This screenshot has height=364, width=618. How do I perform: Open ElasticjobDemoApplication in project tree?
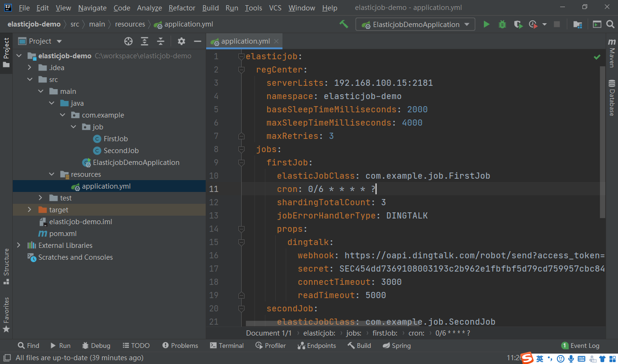(x=136, y=163)
